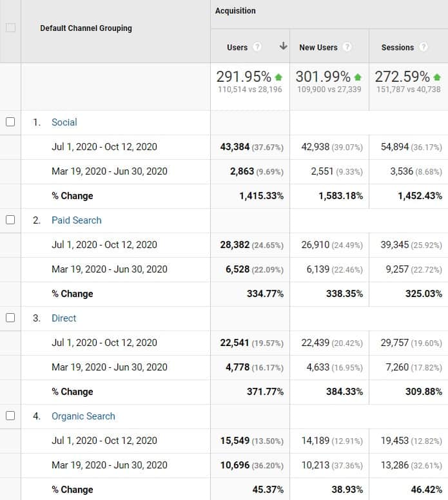Click the green up arrow next to 291.95%
Viewport: 448px width, 500px height.
point(278,77)
